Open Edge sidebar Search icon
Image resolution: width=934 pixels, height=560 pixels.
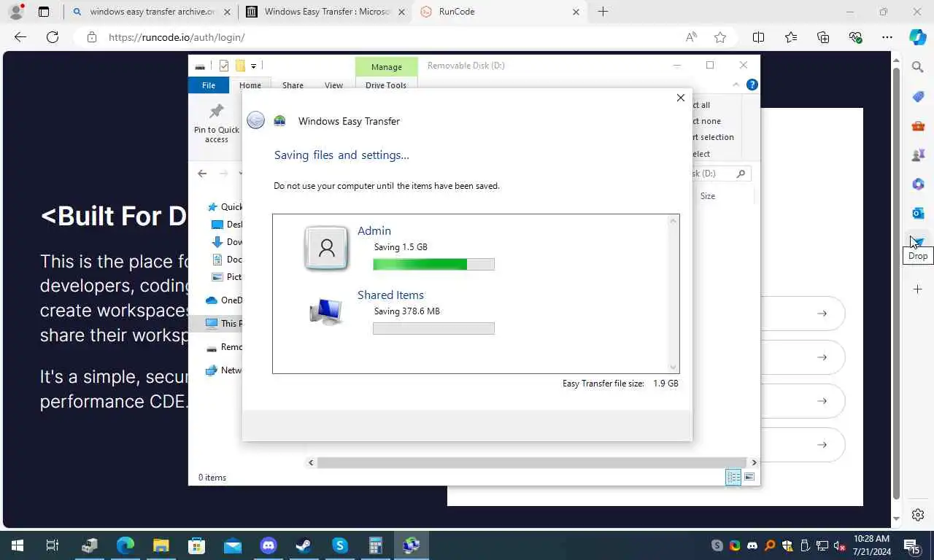[x=918, y=67]
